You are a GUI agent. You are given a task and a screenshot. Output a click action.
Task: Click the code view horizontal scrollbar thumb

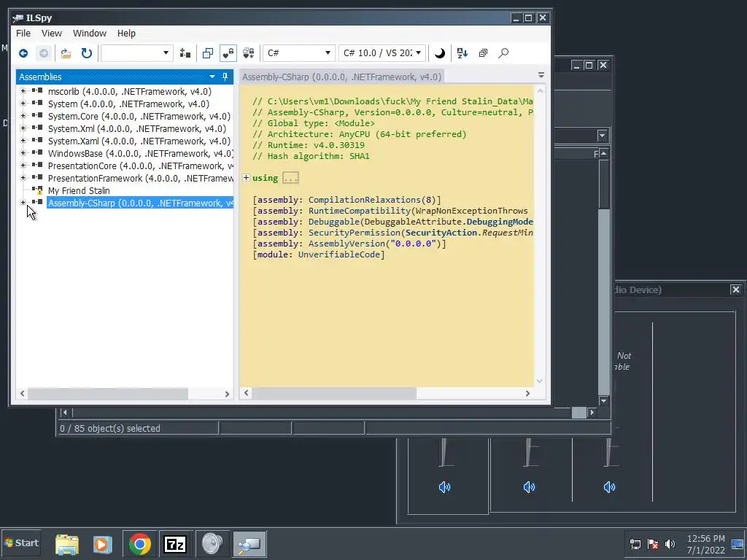click(x=334, y=393)
